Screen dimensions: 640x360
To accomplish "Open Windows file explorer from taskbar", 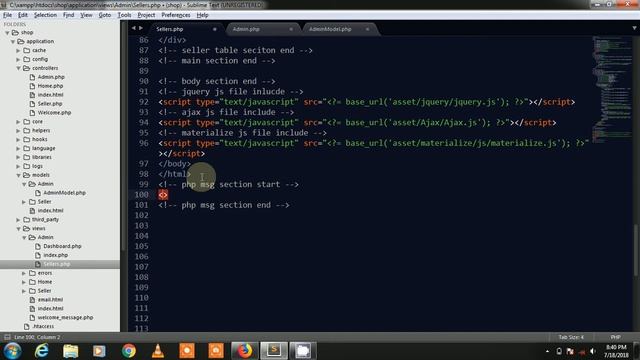I will 70,351.
